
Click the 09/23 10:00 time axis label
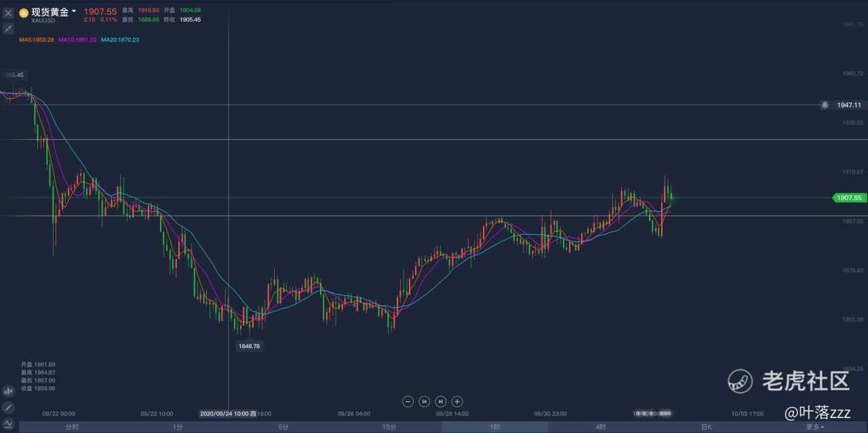157,413
